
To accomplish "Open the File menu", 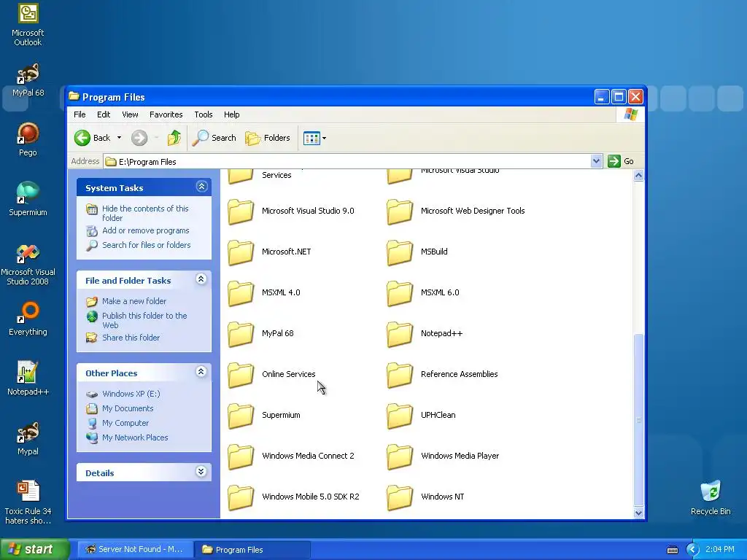I will click(x=80, y=114).
